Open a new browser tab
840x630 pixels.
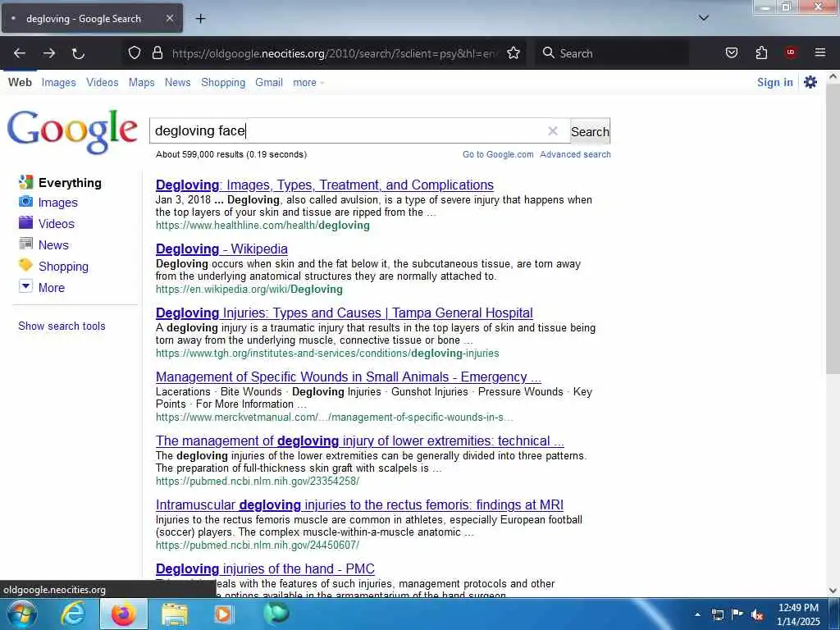200,19
